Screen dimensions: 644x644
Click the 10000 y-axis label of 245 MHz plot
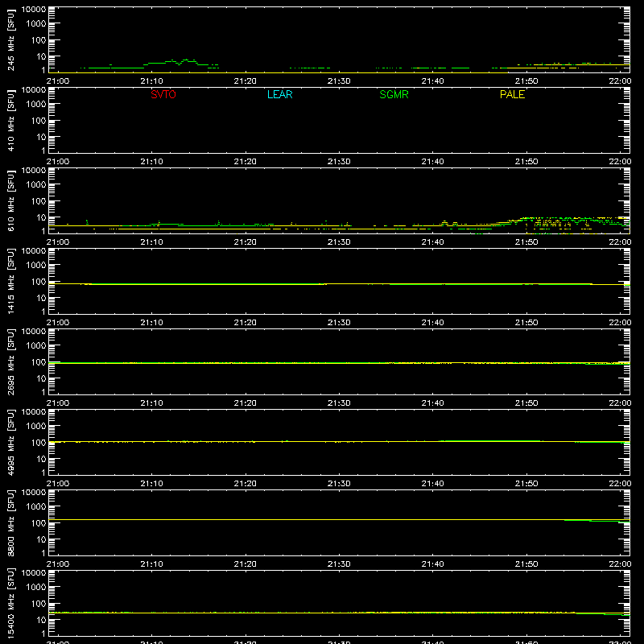click(x=34, y=10)
